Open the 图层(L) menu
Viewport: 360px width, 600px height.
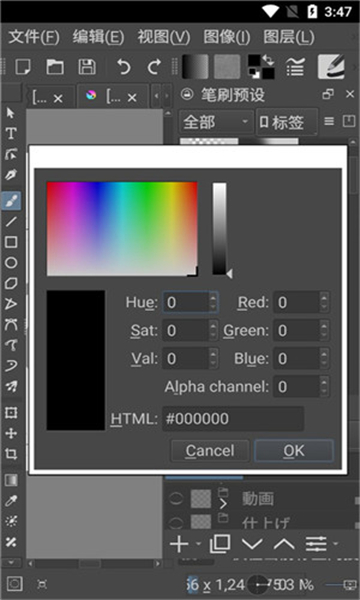coord(289,37)
